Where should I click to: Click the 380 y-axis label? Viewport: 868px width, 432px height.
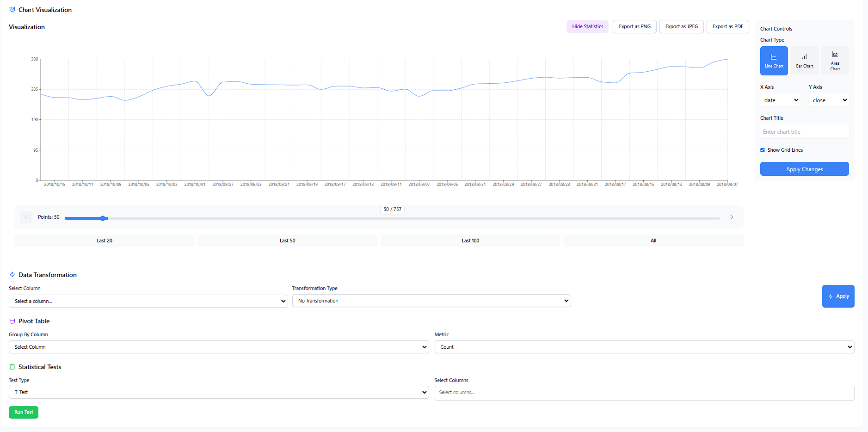tap(35, 59)
